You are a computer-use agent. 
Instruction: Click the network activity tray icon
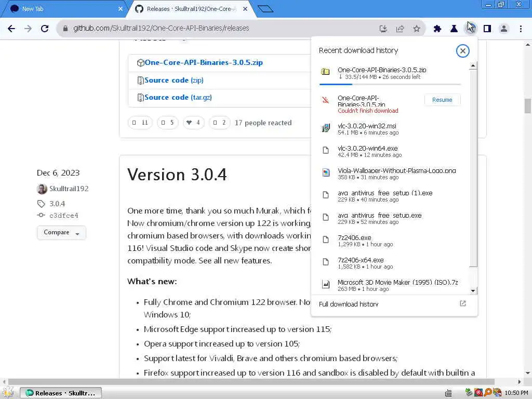click(x=469, y=393)
